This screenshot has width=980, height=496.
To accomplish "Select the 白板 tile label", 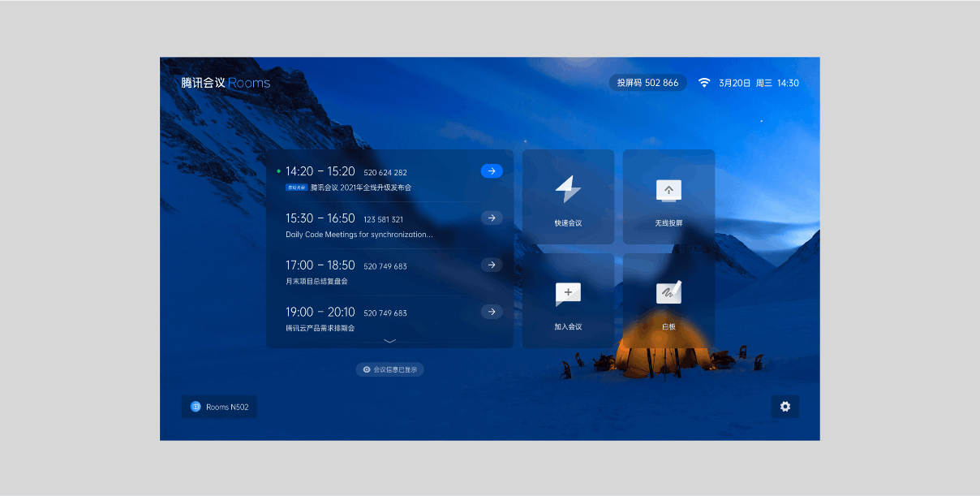I will (x=668, y=327).
